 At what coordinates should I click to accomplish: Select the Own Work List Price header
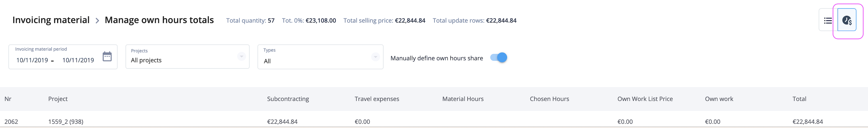click(645, 99)
